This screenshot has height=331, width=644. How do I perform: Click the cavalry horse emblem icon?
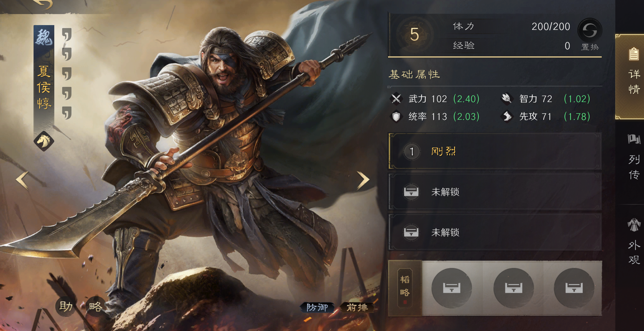pos(44,141)
